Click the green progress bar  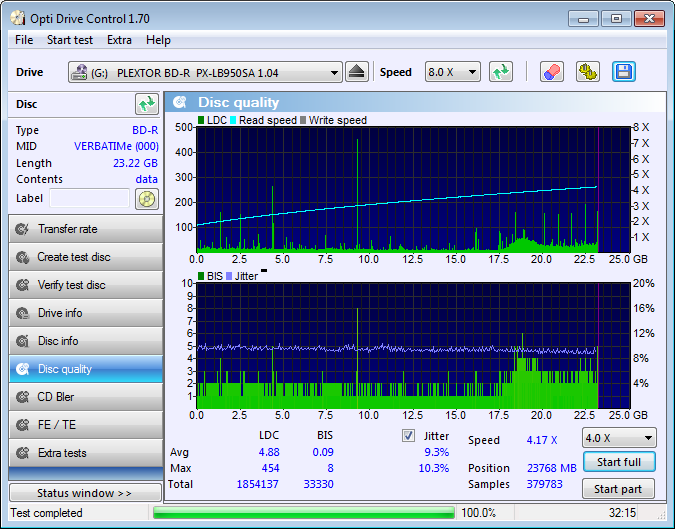point(304,513)
